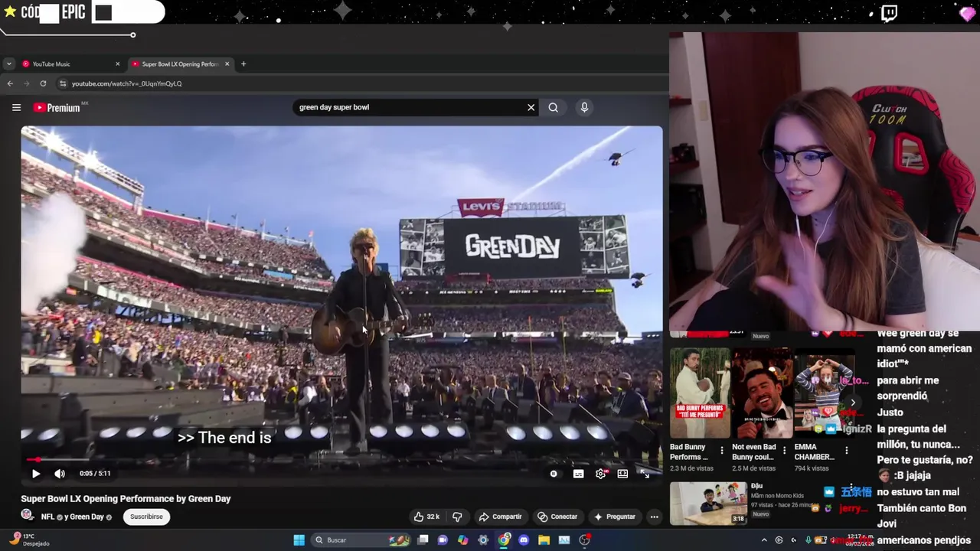Expand hidden system tray icons chevron
980x551 pixels.
click(764, 540)
